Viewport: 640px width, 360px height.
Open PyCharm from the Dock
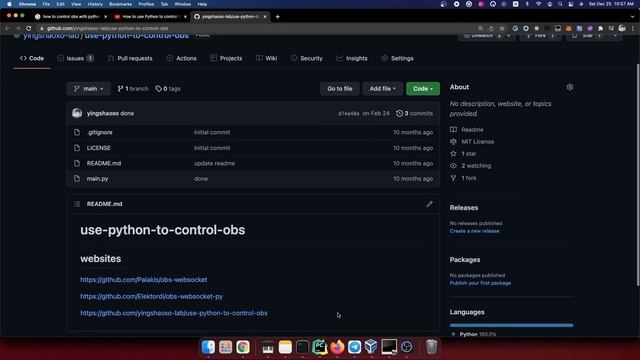tap(320, 347)
